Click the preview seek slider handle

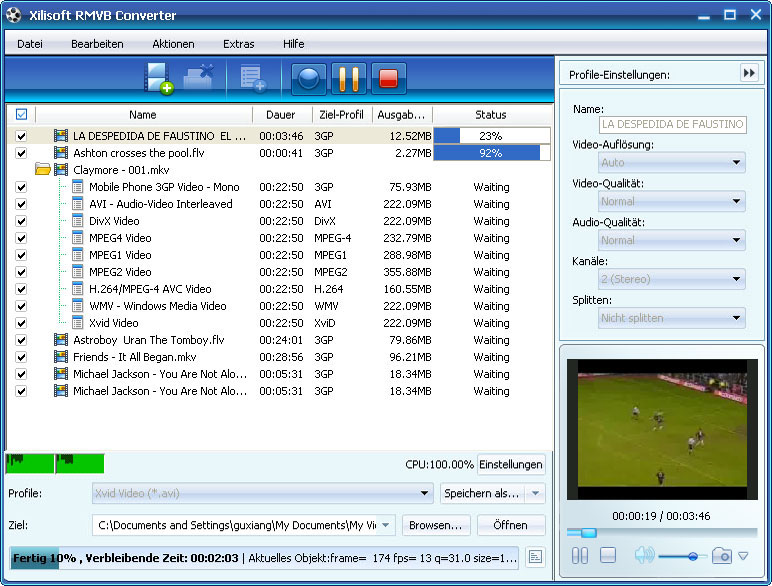coord(588,532)
